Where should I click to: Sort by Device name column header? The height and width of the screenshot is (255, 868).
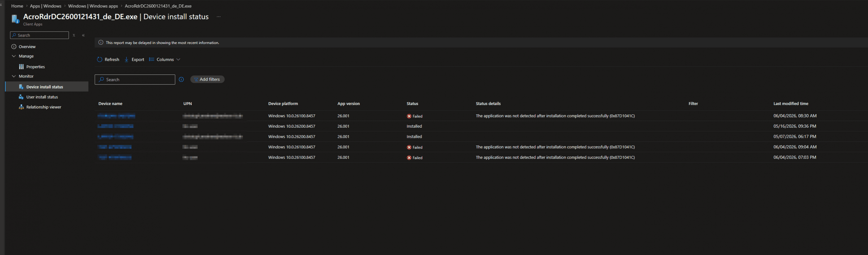coord(110,104)
